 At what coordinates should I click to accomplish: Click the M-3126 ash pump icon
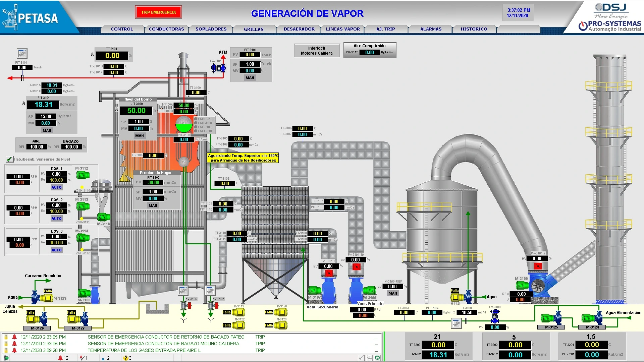point(37,319)
